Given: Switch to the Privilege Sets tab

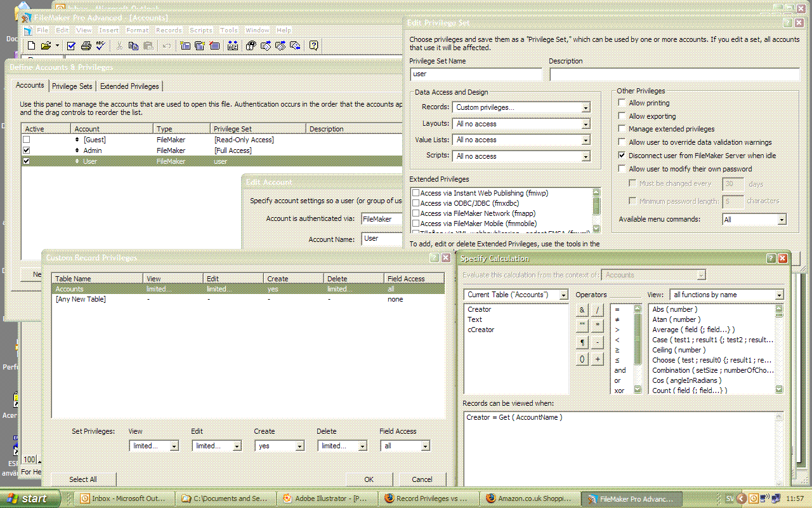Looking at the screenshot, I should (72, 86).
